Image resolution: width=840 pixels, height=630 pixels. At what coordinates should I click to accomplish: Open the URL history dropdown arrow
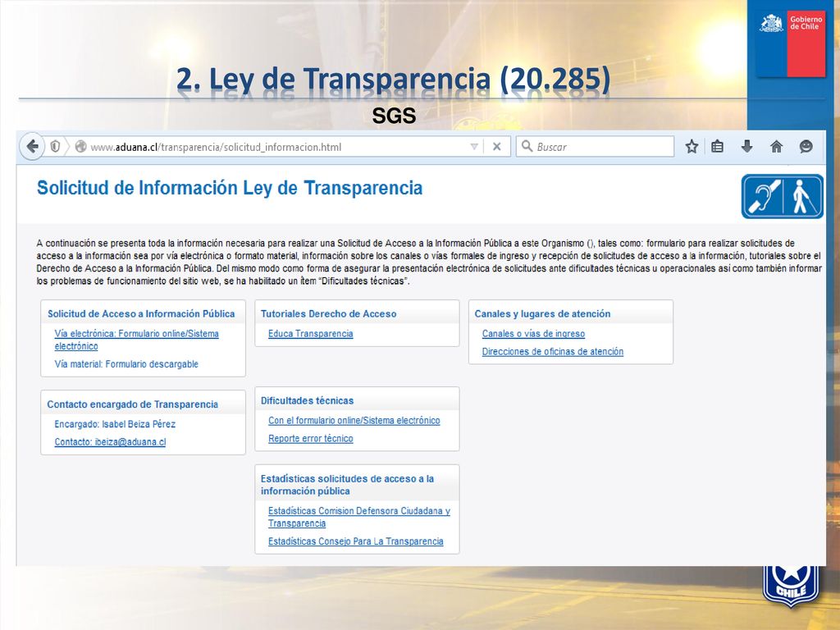click(x=474, y=146)
